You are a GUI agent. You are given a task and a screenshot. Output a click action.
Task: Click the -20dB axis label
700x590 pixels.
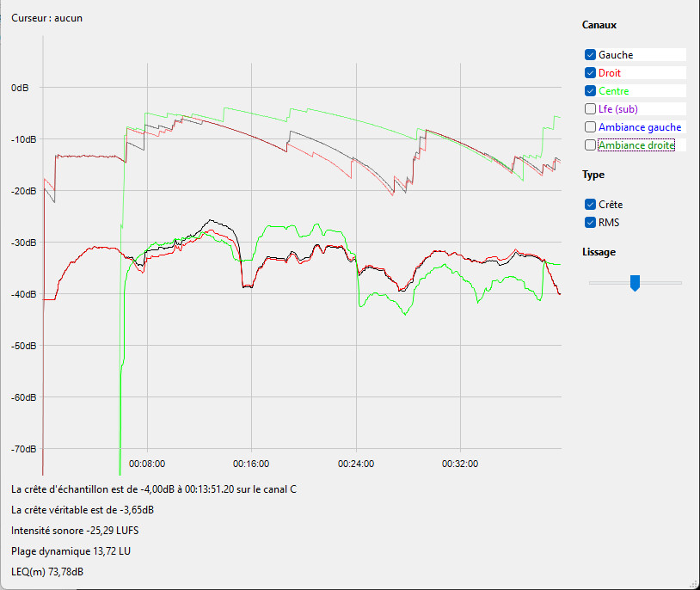[24, 191]
